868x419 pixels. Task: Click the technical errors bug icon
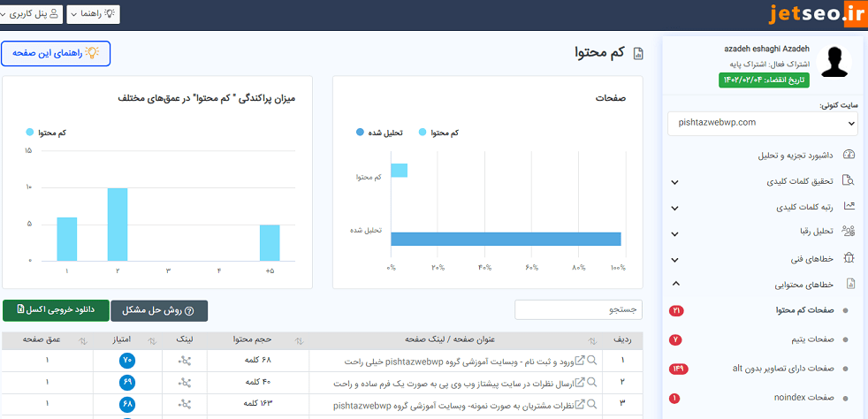coord(849,258)
